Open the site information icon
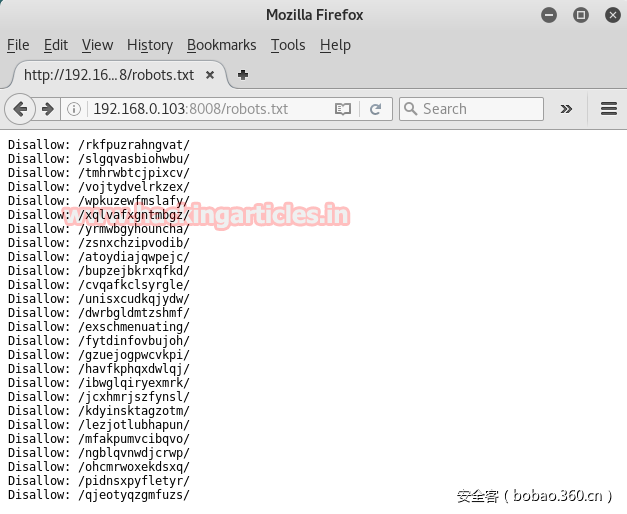Screen dimensions: 627x514 pyautogui.click(x=74, y=109)
